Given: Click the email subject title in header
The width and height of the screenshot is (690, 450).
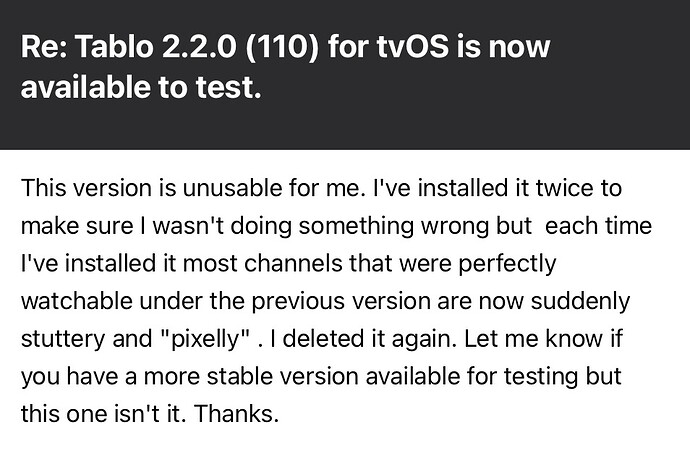Looking at the screenshot, I should coord(285,66).
